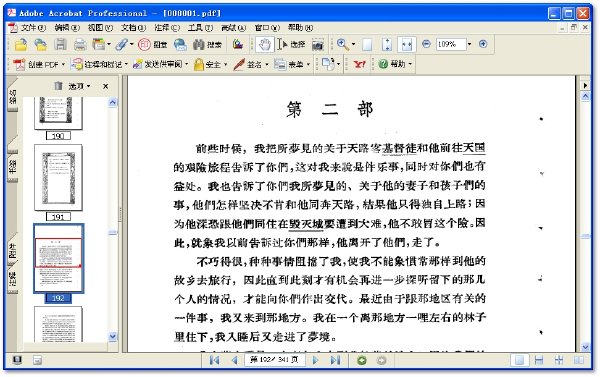600x377 pixels.
Task: Click the trash icon in thumbnails panel
Action: [x=58, y=86]
